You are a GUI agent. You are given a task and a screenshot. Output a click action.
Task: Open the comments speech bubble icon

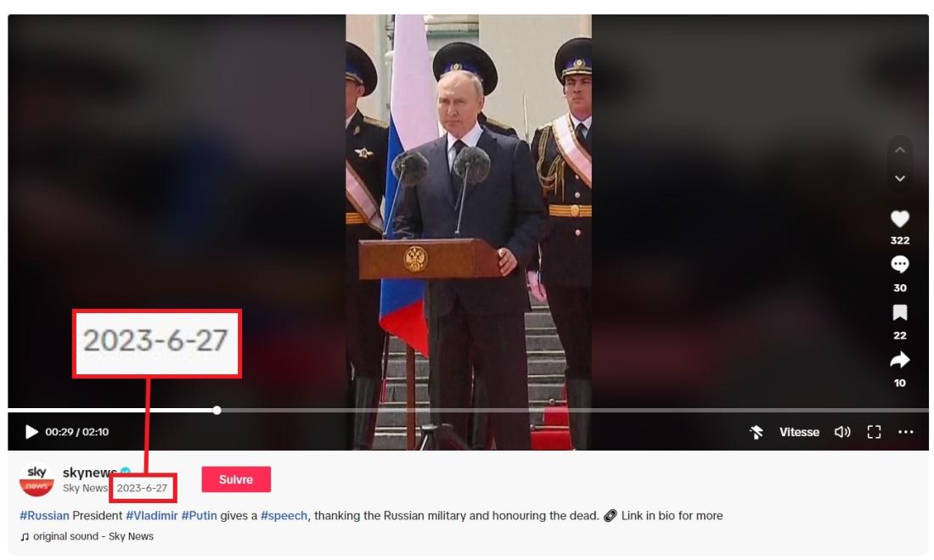click(899, 264)
